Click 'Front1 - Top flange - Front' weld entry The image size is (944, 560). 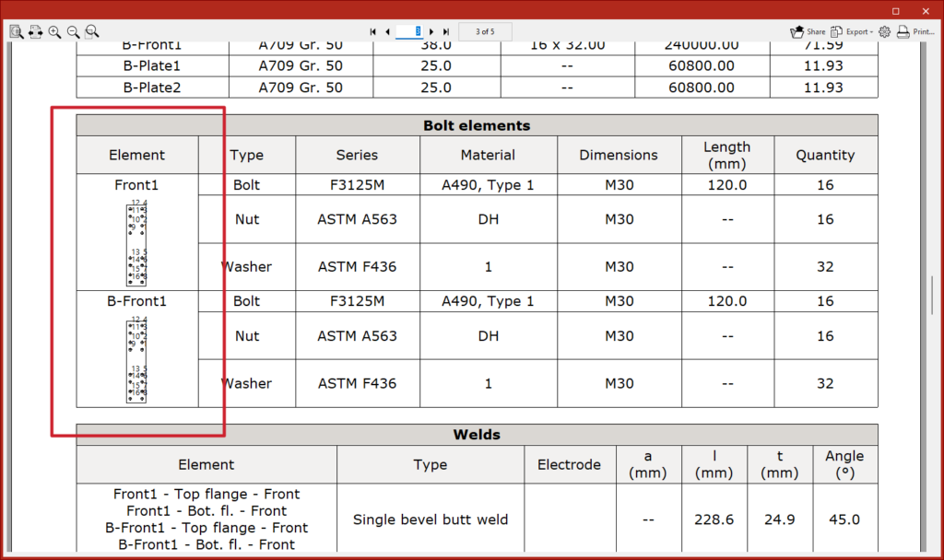(206, 494)
